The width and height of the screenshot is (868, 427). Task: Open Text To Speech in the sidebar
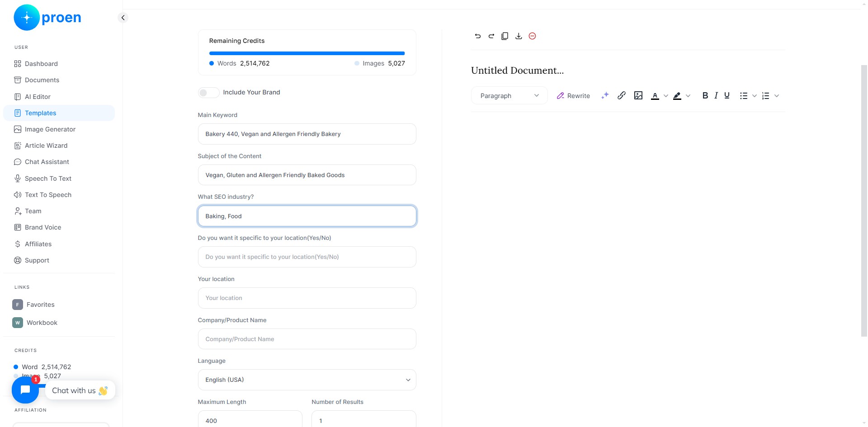59,195
